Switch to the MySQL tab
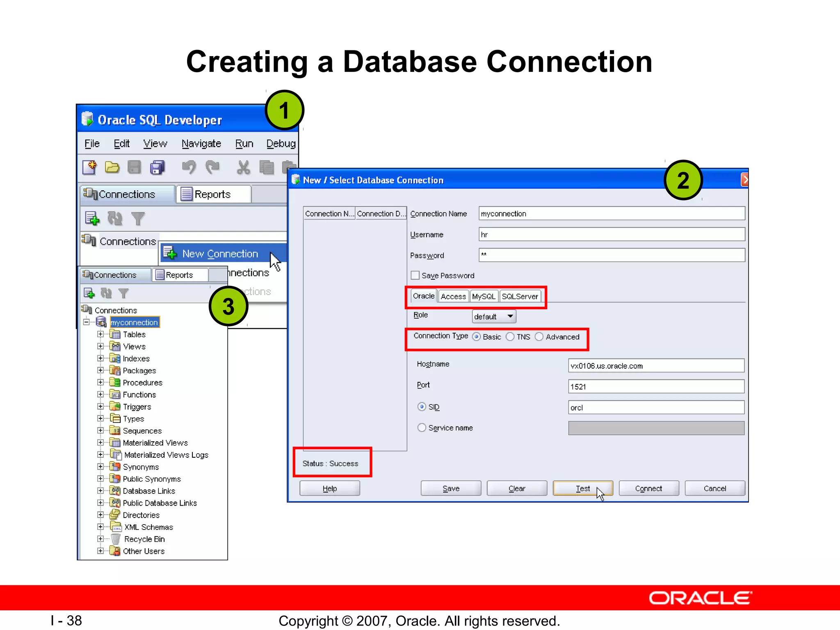The height and width of the screenshot is (630, 840). click(484, 296)
